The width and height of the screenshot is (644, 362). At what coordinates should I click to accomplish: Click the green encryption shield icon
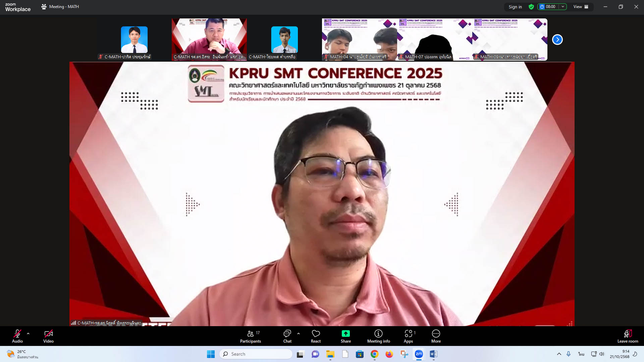tap(531, 7)
